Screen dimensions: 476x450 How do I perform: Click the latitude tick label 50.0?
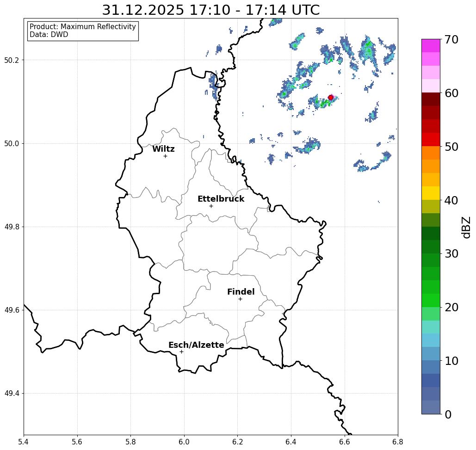tap(12, 143)
